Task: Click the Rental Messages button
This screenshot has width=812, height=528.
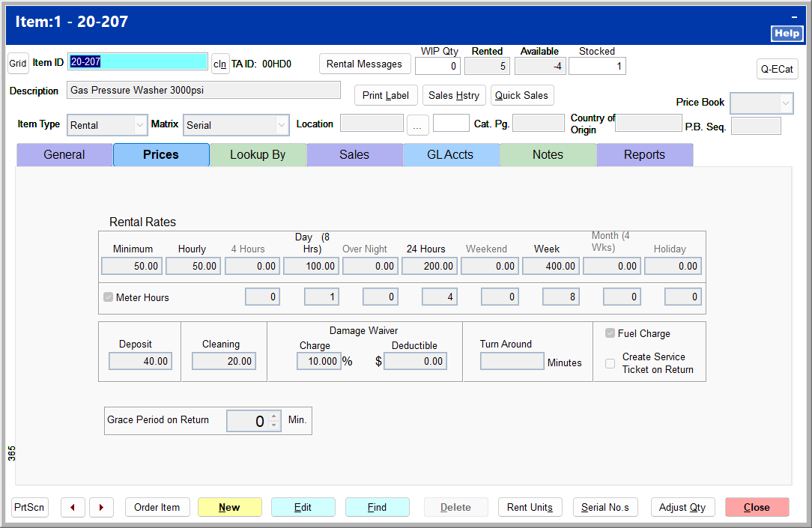Action: (365, 64)
